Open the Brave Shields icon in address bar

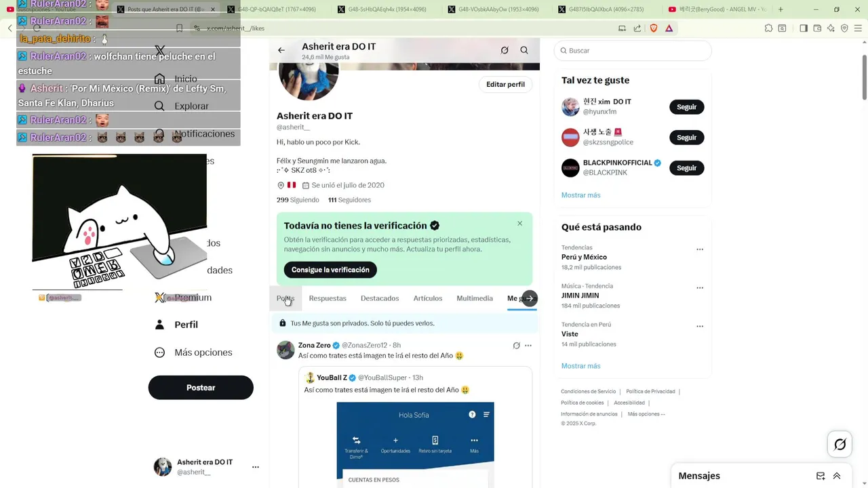coord(654,28)
